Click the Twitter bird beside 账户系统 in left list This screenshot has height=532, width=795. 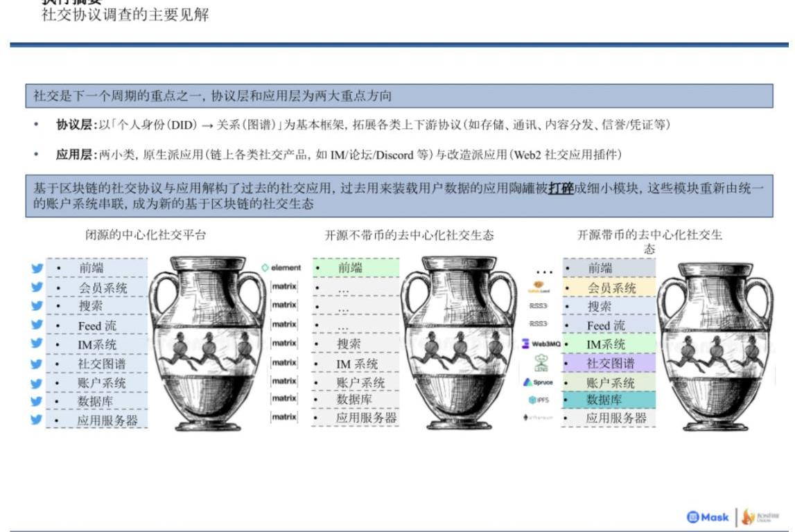click(37, 384)
